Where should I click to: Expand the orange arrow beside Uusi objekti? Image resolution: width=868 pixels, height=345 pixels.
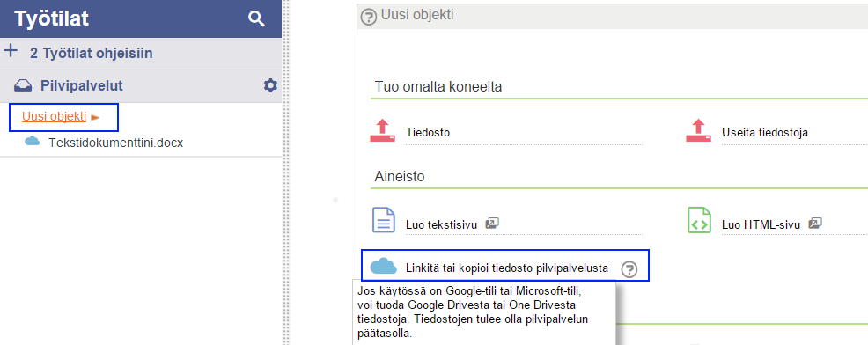coord(95,117)
